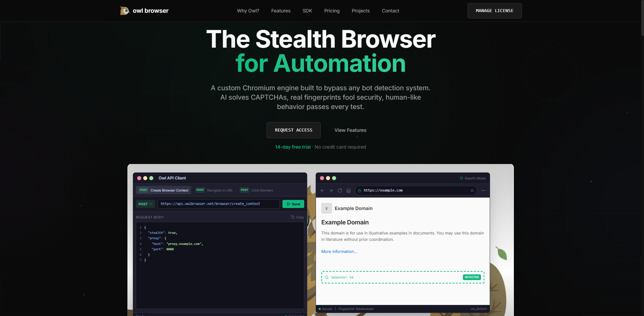Click the green Send button
Screen dimensions: 644x316
293,204
